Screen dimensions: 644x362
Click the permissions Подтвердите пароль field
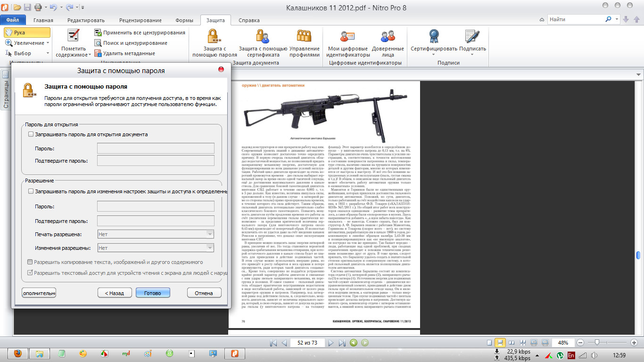[x=156, y=221]
